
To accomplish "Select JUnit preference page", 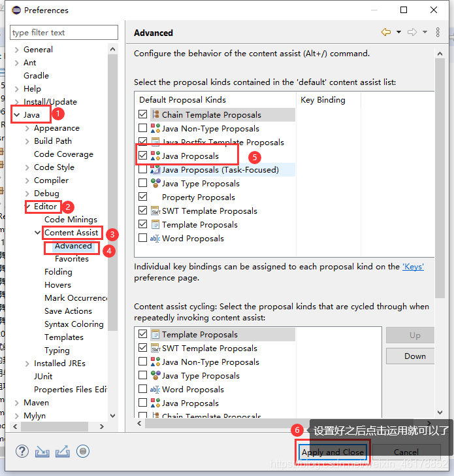I will (43, 377).
